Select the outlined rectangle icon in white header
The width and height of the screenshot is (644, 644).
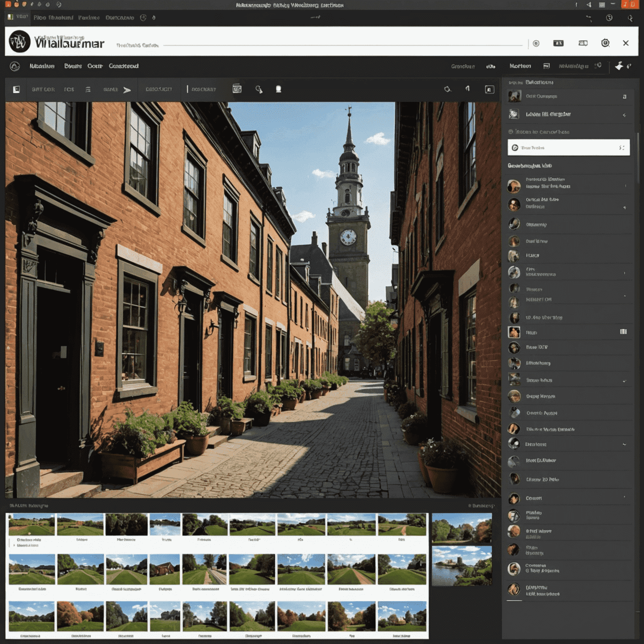pyautogui.click(x=583, y=43)
